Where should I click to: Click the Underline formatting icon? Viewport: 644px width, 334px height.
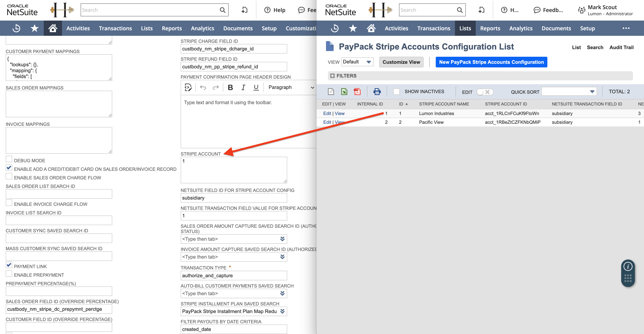point(256,87)
